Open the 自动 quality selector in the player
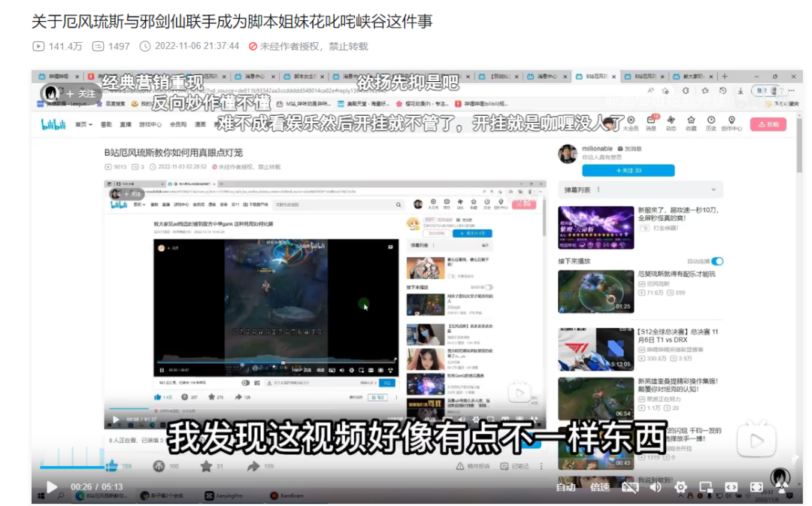 (565, 487)
